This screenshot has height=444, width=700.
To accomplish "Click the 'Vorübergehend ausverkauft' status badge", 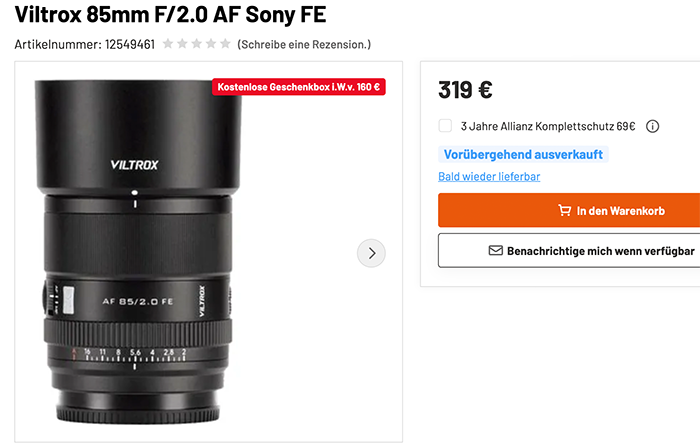I will pos(523,155).
